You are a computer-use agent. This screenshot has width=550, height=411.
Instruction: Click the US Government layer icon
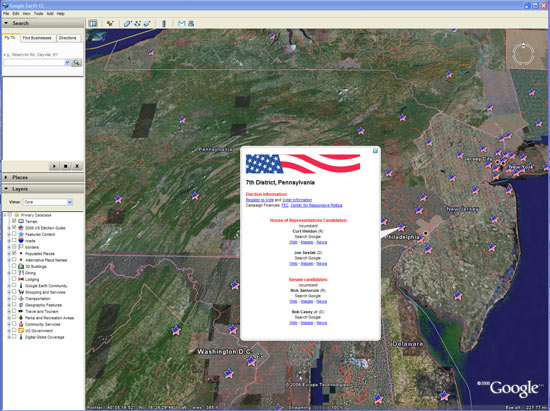click(x=21, y=330)
